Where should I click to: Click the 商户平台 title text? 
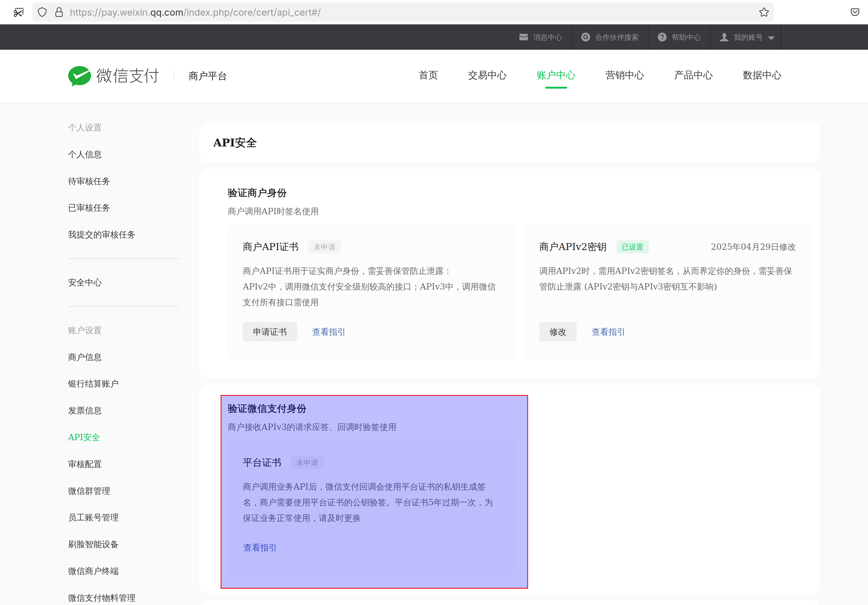tap(208, 76)
